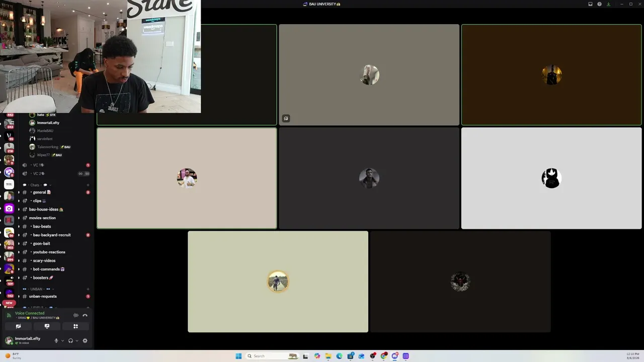644x362 pixels.
Task: Disconnect from the voice channel
Action: click(x=85, y=315)
